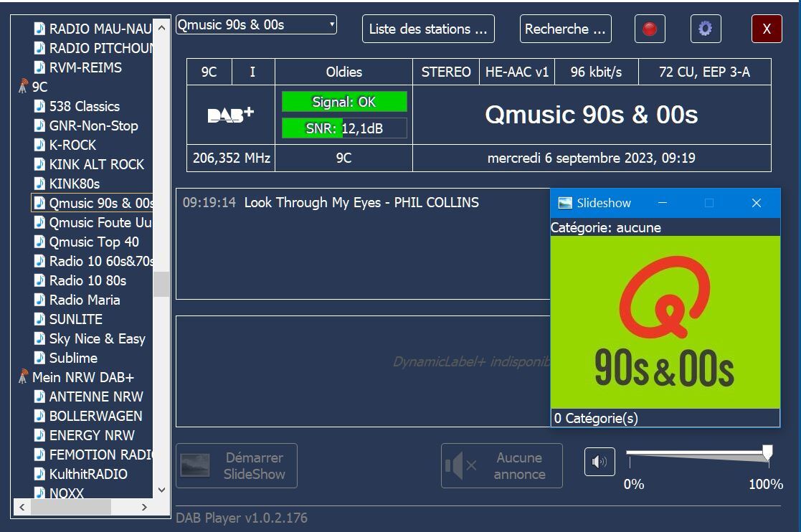Click the music note icon beside Radio 10 80s

[x=39, y=280]
